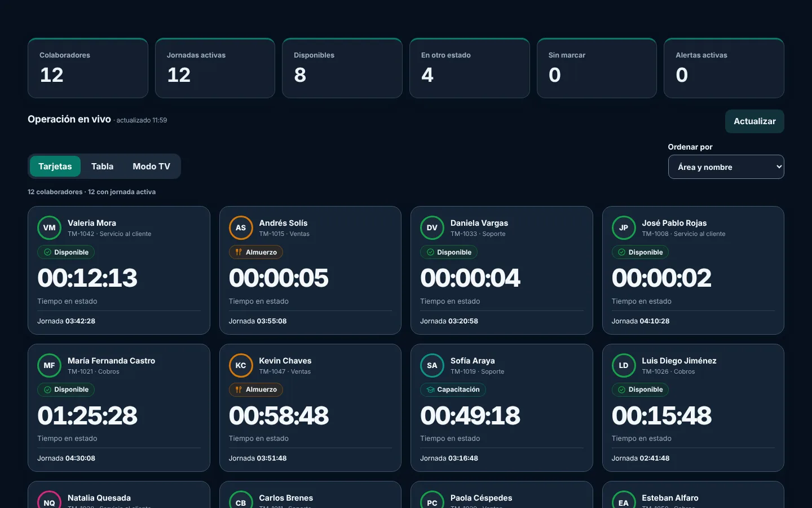Screen dimensions: 812x508
Task: Click the Capacitación status badge on Sofía Araya's card
Action: tap(453, 389)
